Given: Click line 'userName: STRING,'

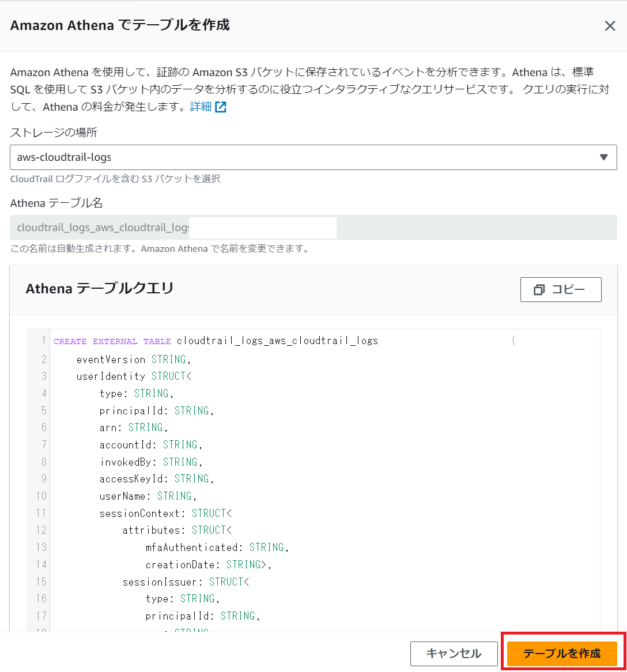Looking at the screenshot, I should point(148,496).
